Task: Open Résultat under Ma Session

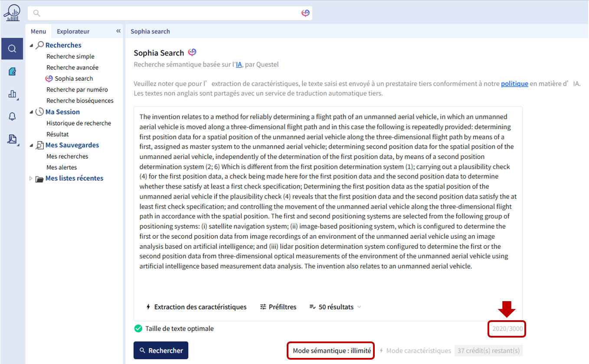Action: pos(58,134)
